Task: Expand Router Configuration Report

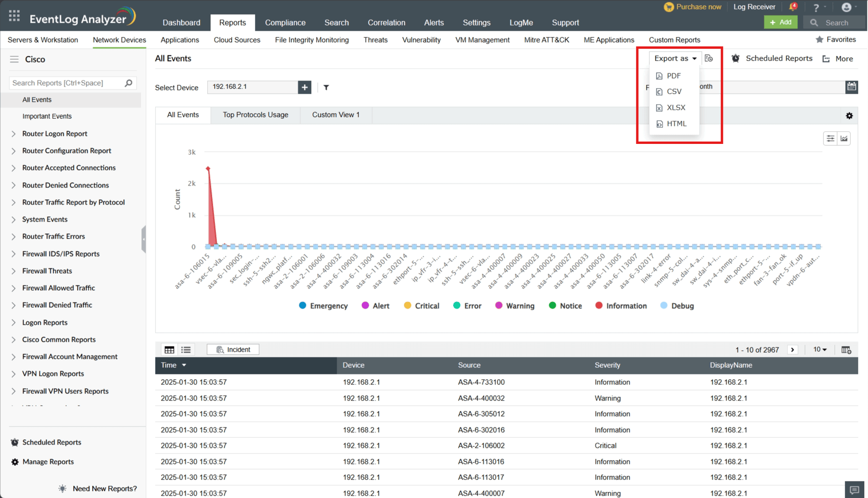Action: [13, 151]
